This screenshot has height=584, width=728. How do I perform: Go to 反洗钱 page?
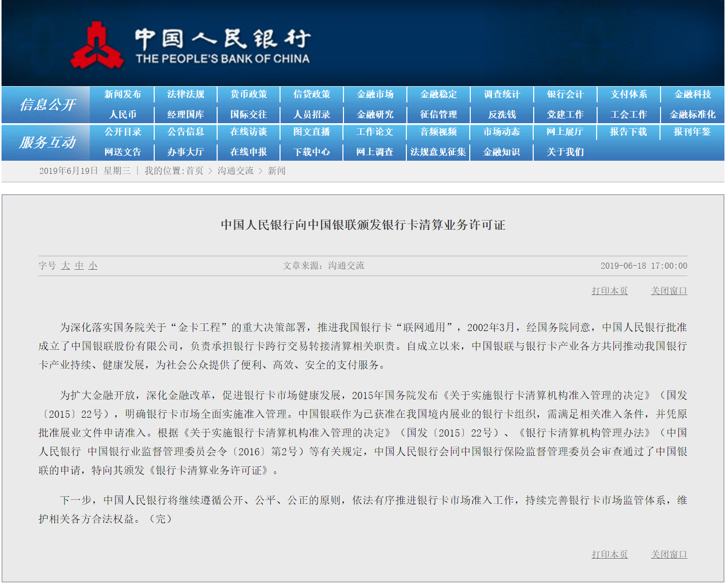[x=502, y=115]
